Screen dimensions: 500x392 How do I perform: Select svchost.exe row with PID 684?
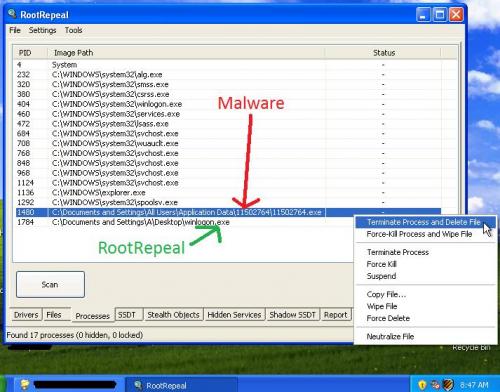click(x=229, y=134)
